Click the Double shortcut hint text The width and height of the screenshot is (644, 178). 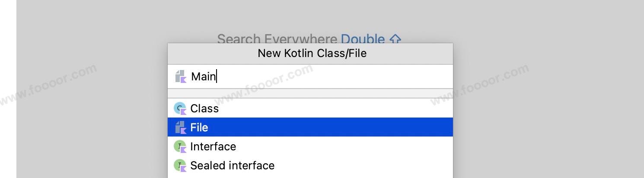(362, 38)
